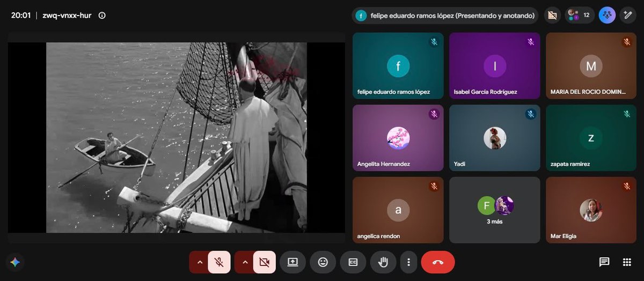
Task: Expand video settings arrow beside camera
Action: tap(245, 262)
